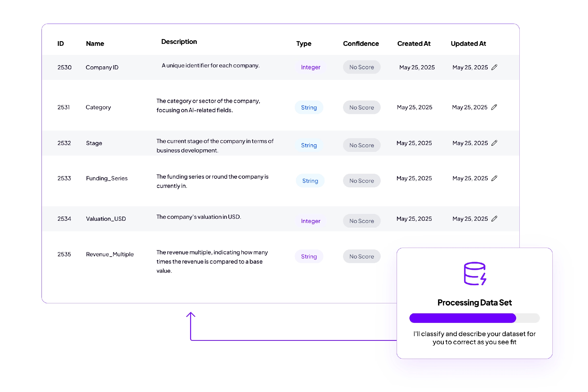Click the Processing Data Set progress bar

pos(474,318)
